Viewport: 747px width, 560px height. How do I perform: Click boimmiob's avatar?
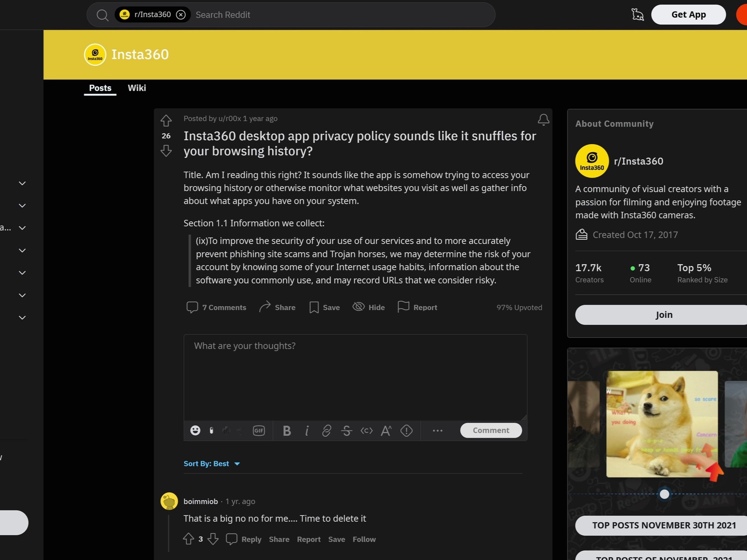pyautogui.click(x=169, y=501)
